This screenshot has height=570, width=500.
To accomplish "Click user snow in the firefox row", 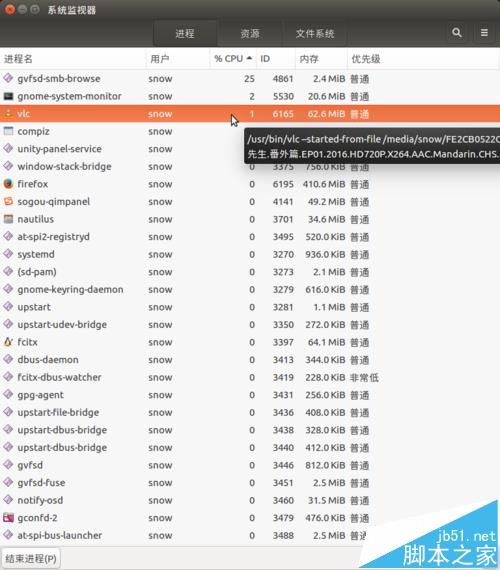I will 160,184.
